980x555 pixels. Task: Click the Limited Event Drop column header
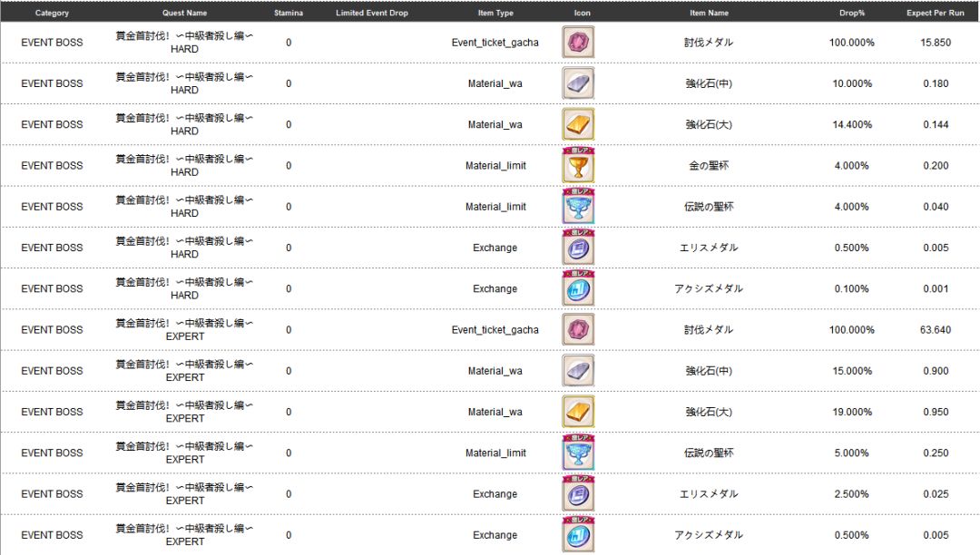click(x=372, y=14)
